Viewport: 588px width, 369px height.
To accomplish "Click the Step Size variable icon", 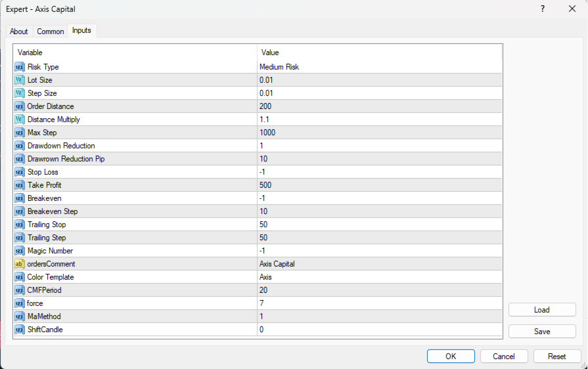I will pyautogui.click(x=20, y=93).
